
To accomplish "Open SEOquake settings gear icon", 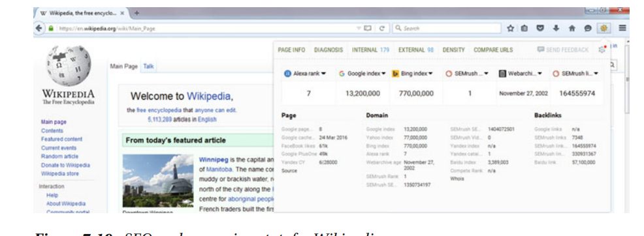I will (602, 50).
